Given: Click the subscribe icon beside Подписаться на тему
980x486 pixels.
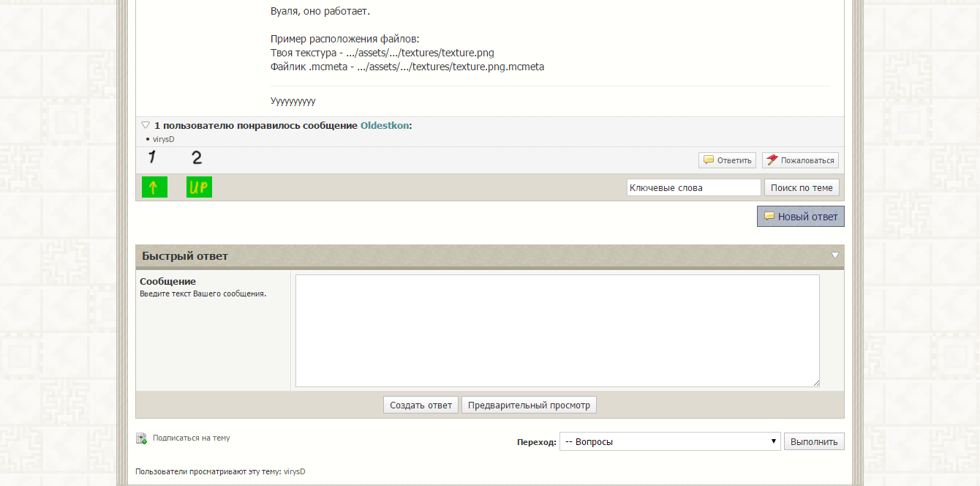Looking at the screenshot, I should 142,438.
